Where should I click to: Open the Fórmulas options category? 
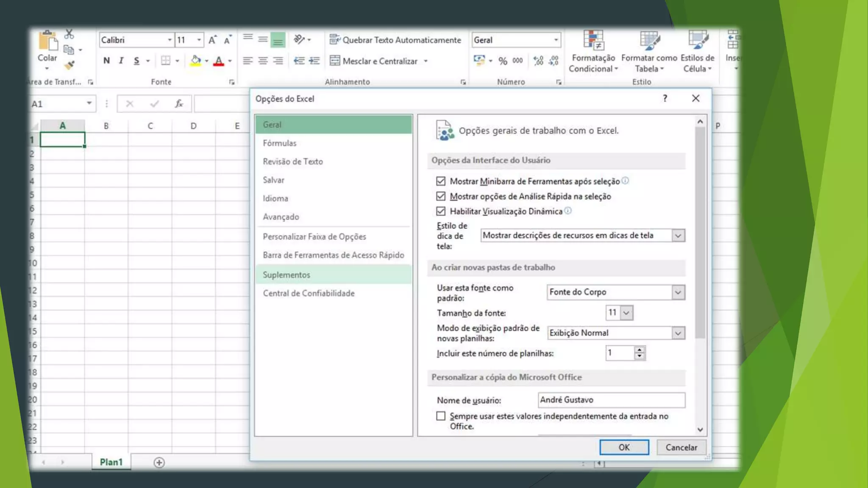click(280, 143)
